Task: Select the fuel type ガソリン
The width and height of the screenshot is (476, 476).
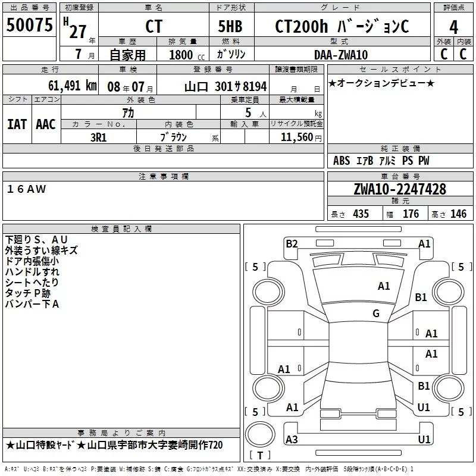Action: [231, 54]
